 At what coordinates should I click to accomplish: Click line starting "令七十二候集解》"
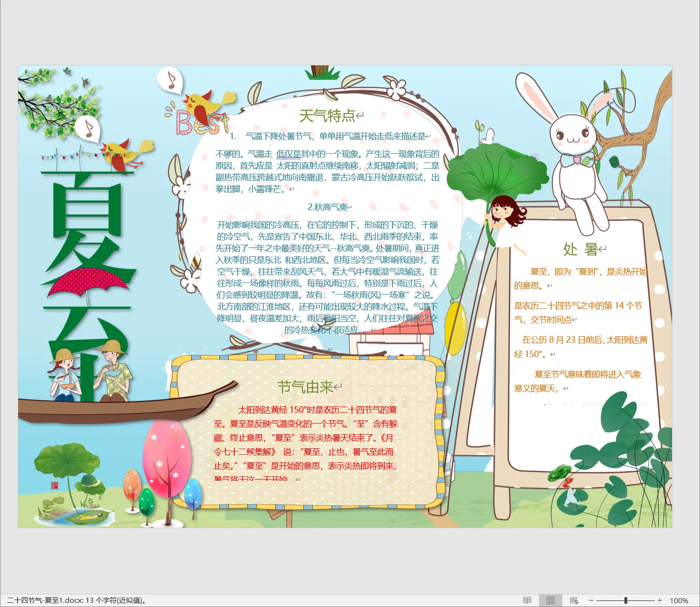(x=303, y=452)
